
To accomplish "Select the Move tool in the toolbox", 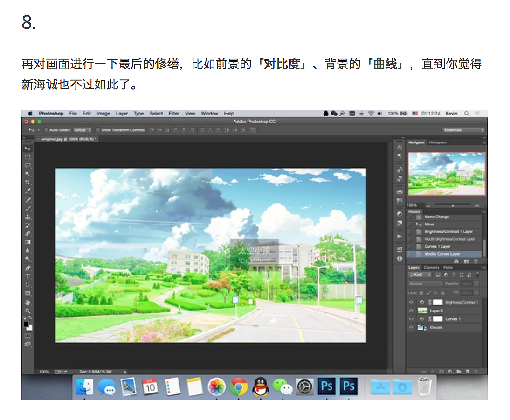I will (28, 149).
